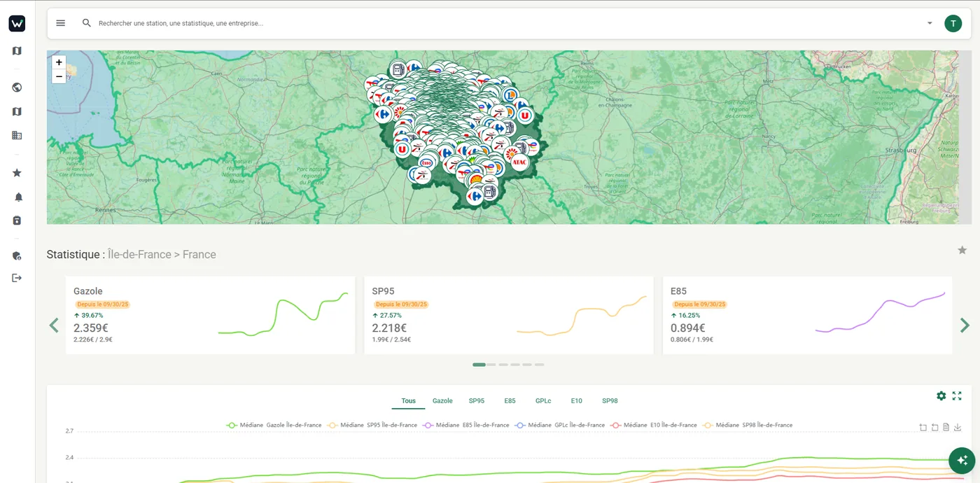Toggle Médiane SP95 Île-de-France legend series
This screenshot has height=483, width=980.
tap(372, 425)
